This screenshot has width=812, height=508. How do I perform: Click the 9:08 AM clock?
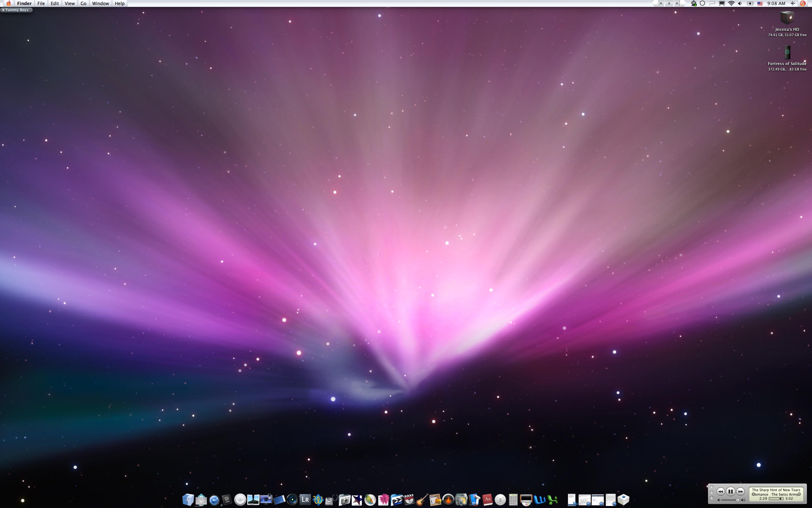tap(776, 3)
